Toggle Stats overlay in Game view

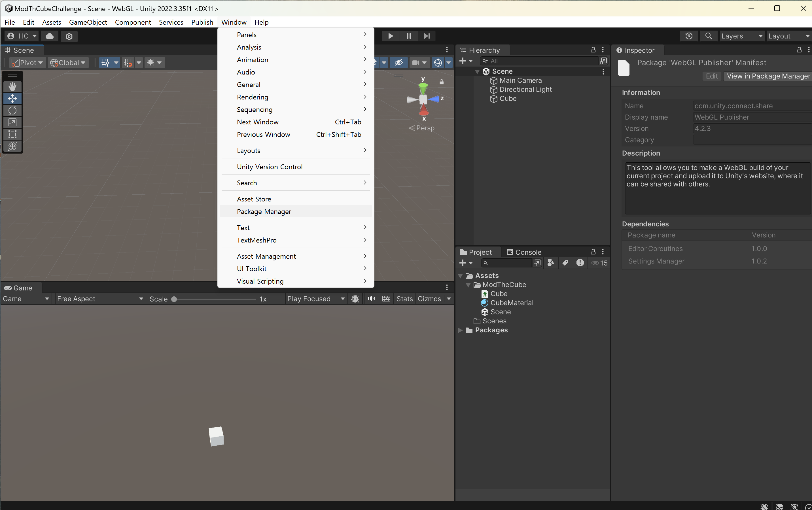[x=404, y=299]
